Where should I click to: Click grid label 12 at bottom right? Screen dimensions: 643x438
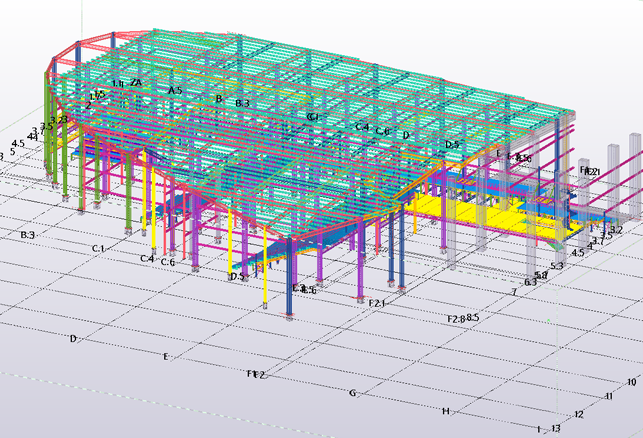pos(578,414)
